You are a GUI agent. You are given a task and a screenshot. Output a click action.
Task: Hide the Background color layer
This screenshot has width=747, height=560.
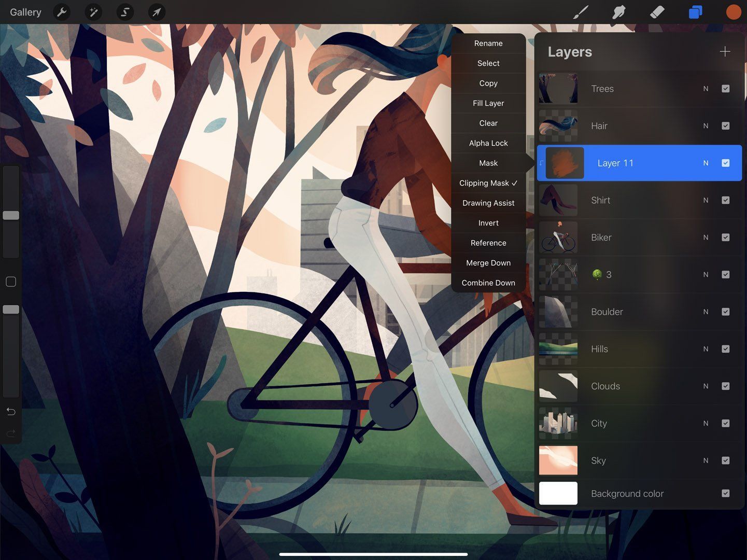coord(725,493)
